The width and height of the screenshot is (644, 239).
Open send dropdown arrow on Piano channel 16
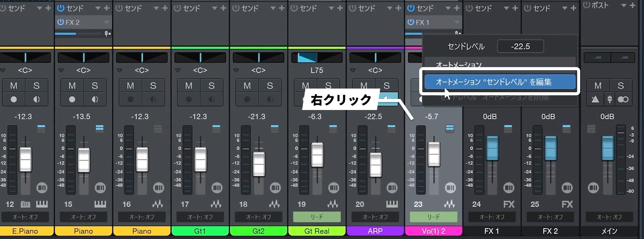click(156, 8)
